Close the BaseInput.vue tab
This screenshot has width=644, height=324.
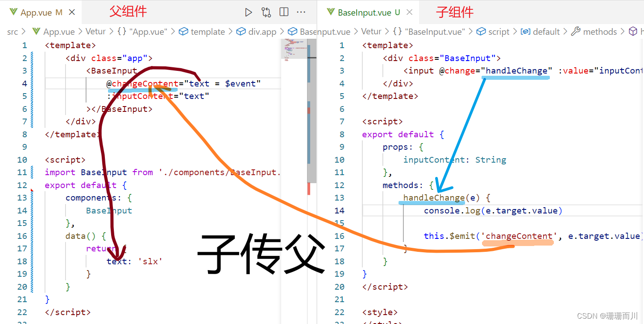point(409,12)
